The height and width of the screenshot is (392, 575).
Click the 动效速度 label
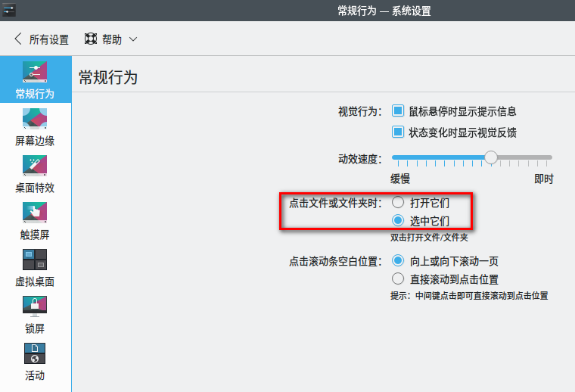click(359, 159)
